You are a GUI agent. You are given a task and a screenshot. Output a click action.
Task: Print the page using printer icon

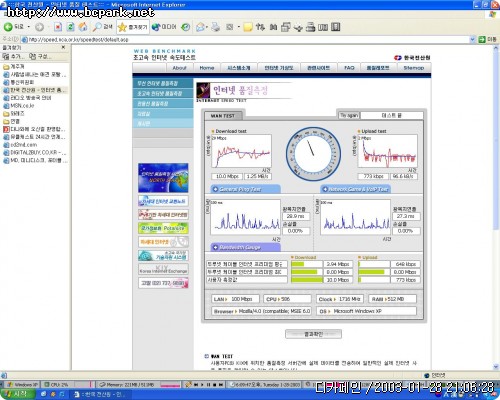click(216, 27)
